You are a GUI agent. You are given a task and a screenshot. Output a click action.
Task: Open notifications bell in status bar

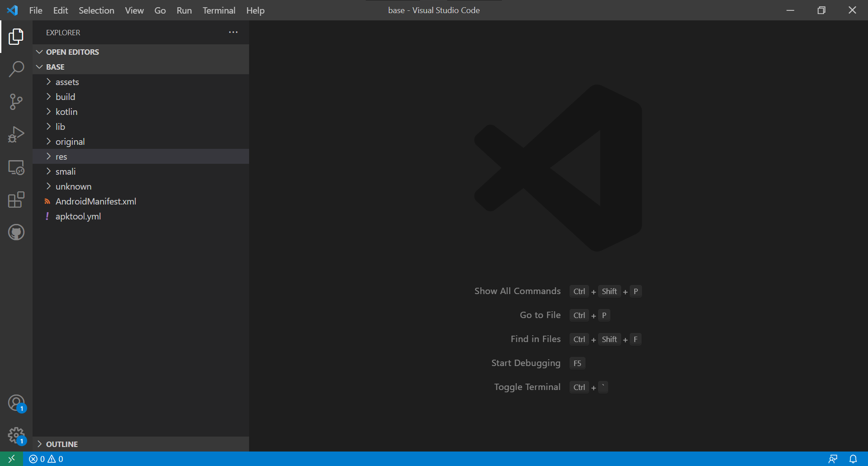853,459
